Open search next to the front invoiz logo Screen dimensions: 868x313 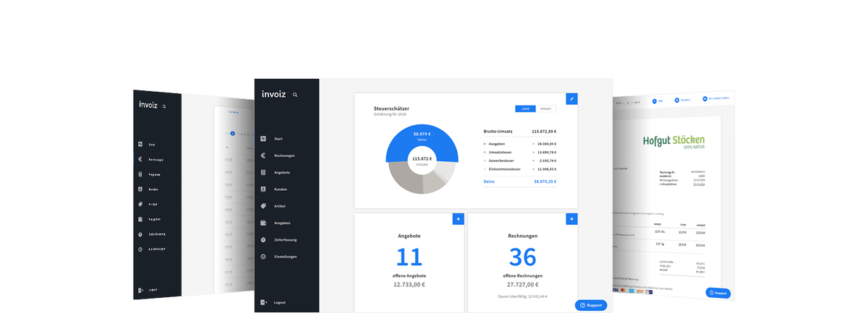295,95
